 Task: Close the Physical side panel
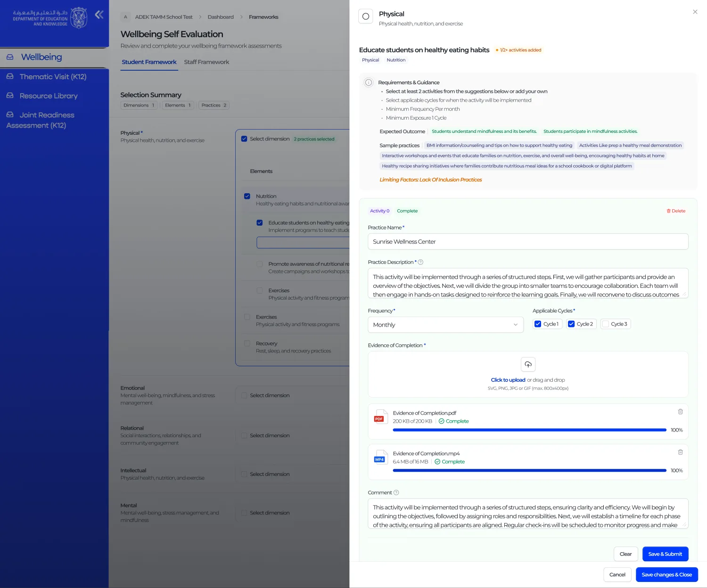[695, 12]
